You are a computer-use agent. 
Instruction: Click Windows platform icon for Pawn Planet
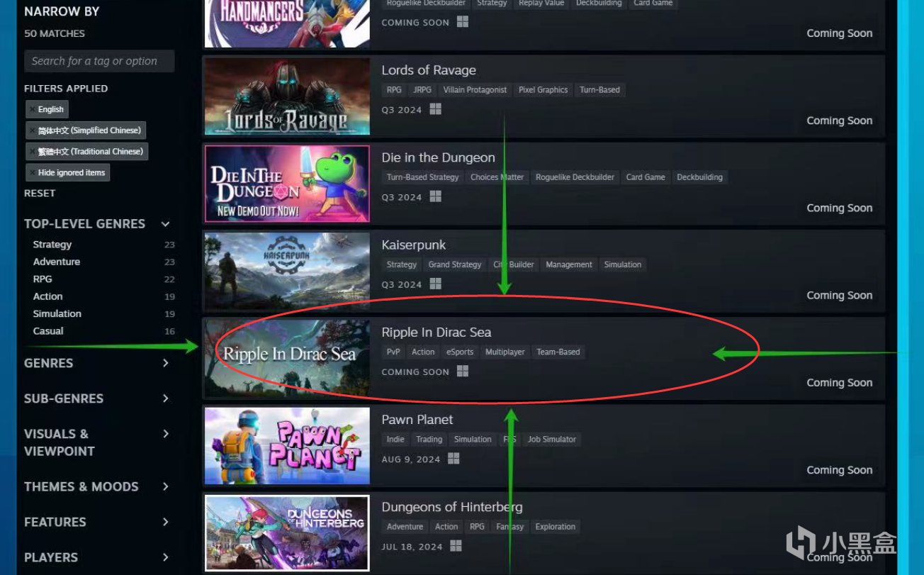click(453, 459)
